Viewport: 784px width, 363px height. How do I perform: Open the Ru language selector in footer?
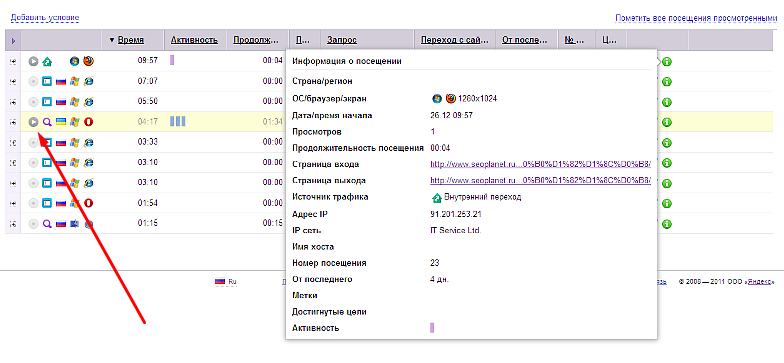pos(226,282)
